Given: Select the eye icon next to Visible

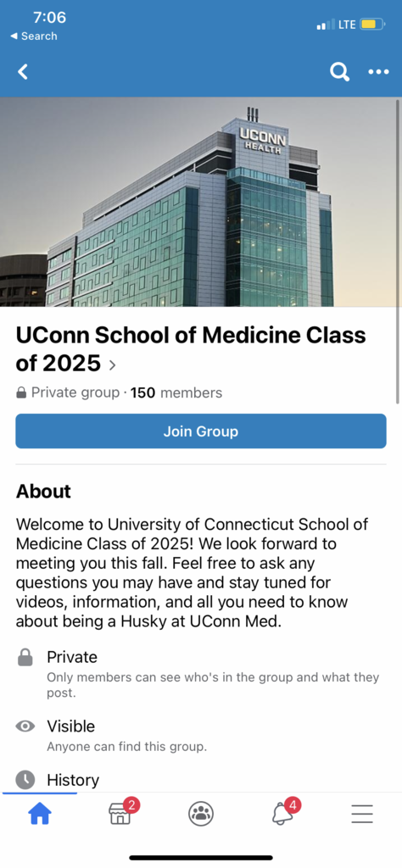Looking at the screenshot, I should [x=25, y=726].
